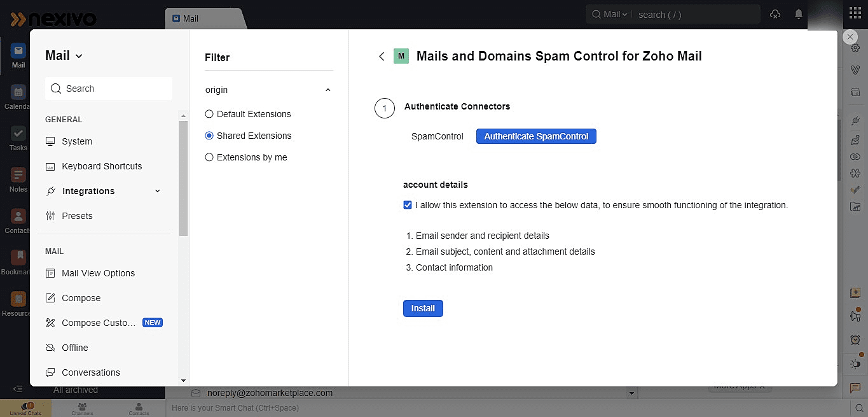Select Extensions by me radio option
The height and width of the screenshot is (417, 868).
pyautogui.click(x=209, y=157)
